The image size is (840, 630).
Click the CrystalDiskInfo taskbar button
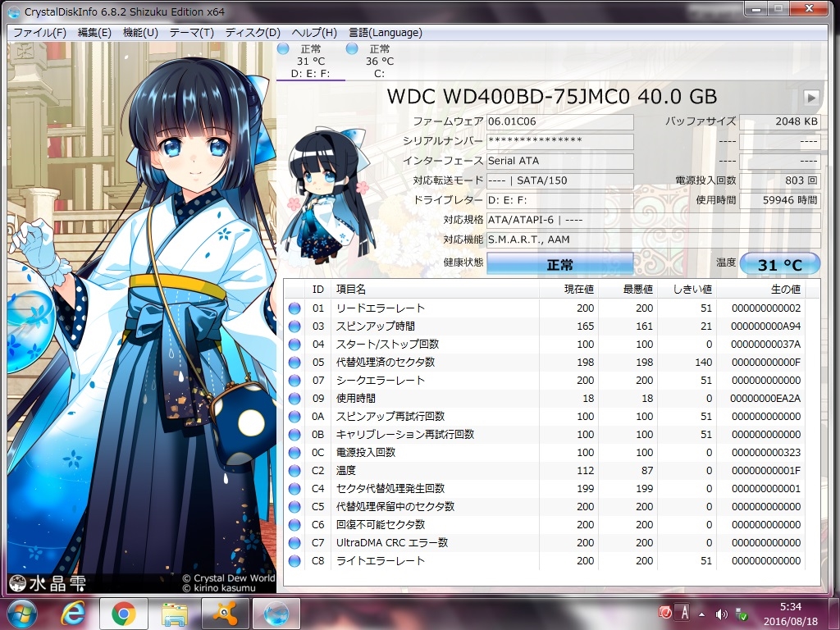(276, 614)
